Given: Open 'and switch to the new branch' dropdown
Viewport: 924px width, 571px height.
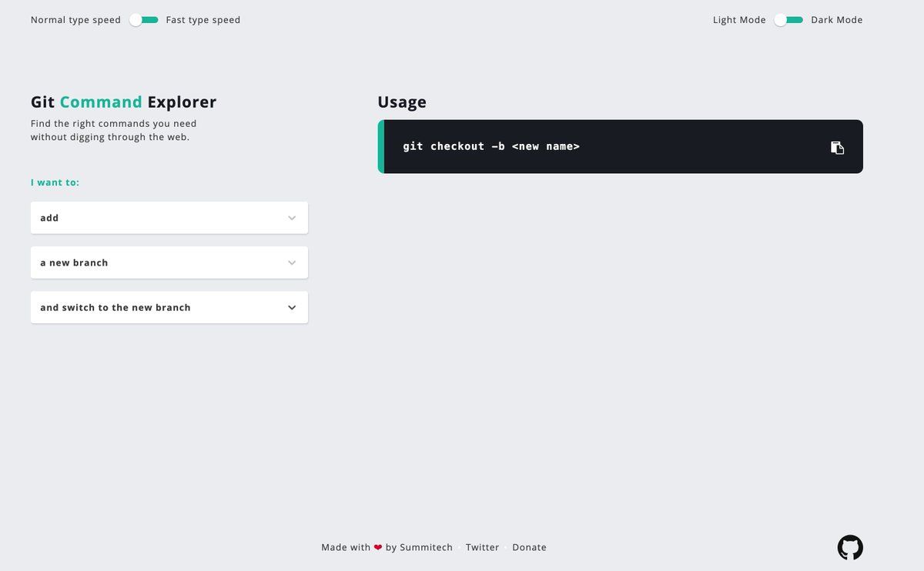Looking at the screenshot, I should [x=169, y=307].
